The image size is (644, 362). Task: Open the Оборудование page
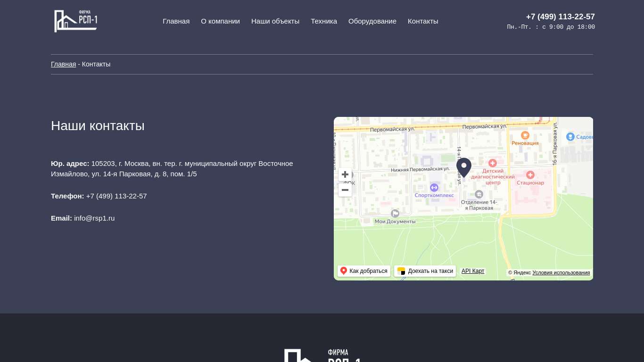pyautogui.click(x=372, y=21)
